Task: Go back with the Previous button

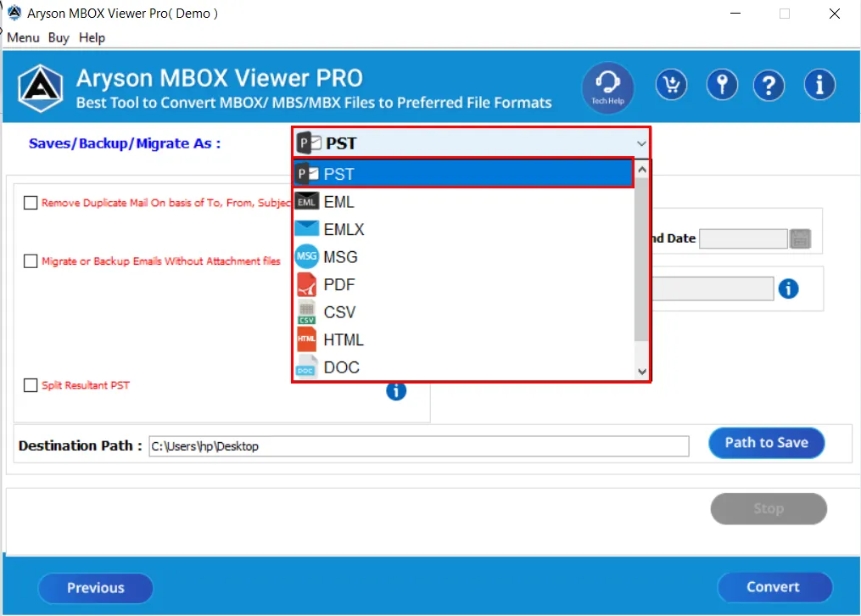Action: tap(96, 588)
